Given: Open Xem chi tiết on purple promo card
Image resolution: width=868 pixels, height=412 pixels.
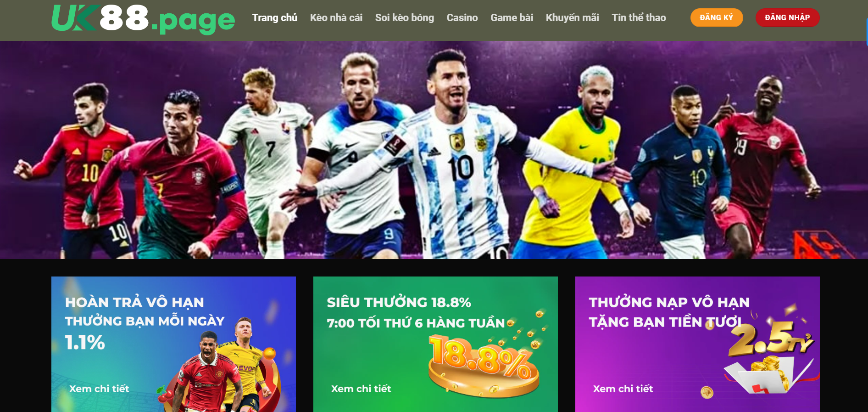Looking at the screenshot, I should (x=623, y=389).
